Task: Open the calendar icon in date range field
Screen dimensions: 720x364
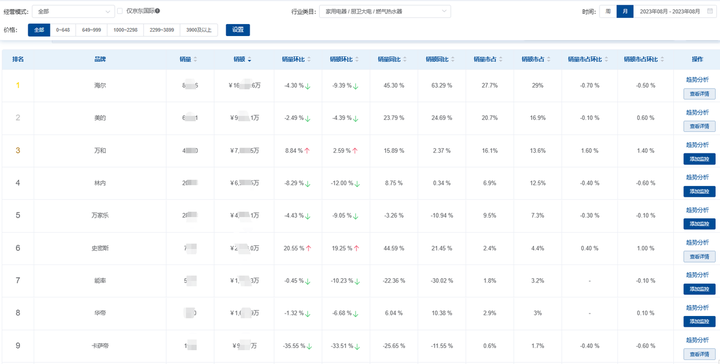Action: click(710, 11)
